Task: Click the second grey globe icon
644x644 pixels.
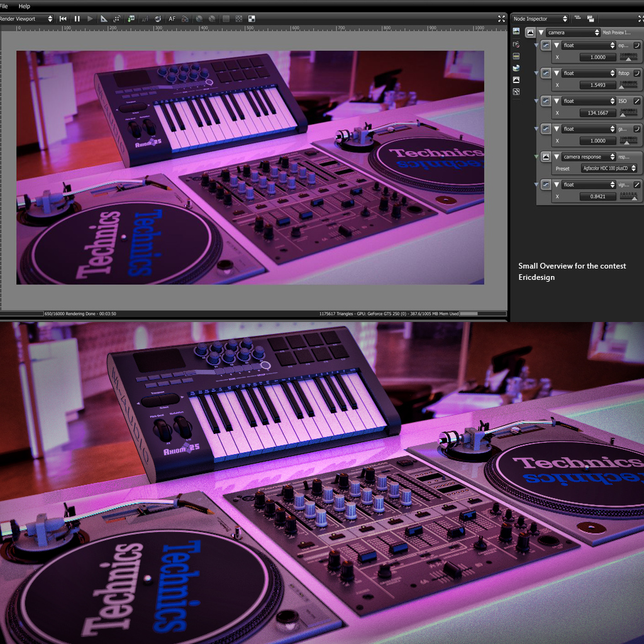Action: pos(212,18)
